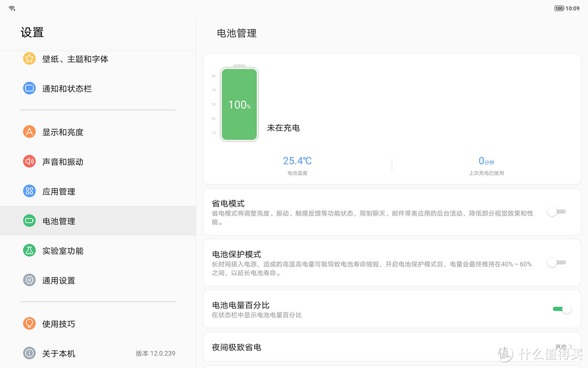Open the 夜间极致省电 row chevron
The image size is (588, 368).
point(571,347)
